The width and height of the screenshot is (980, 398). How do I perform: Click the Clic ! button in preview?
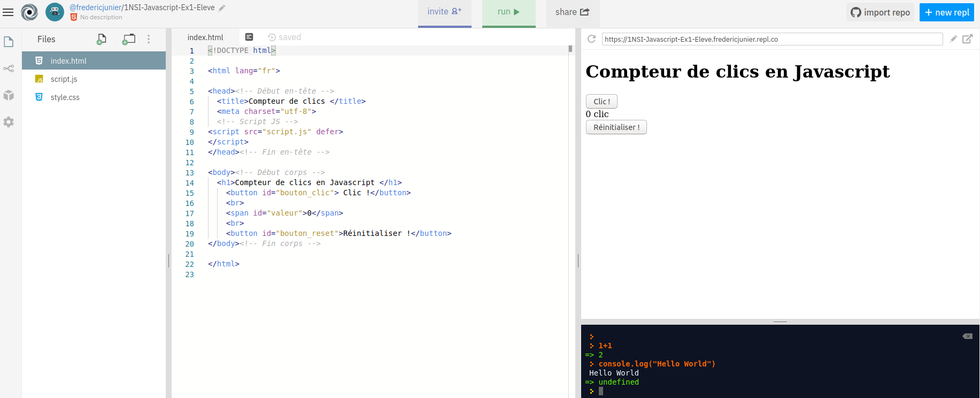point(601,102)
